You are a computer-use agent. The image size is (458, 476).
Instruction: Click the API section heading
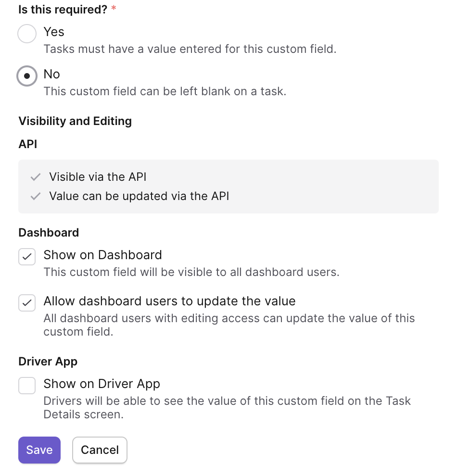point(27,144)
